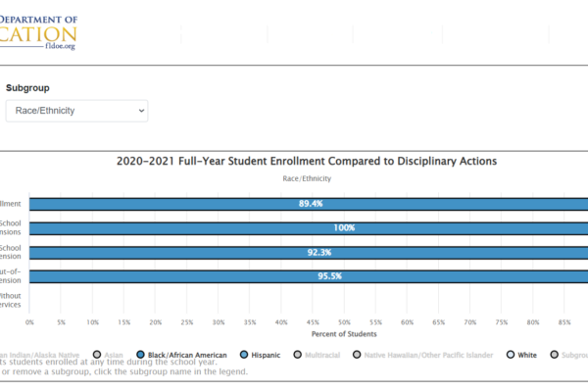Click the 70% x-axis tick label
The width and height of the screenshot is (588, 392).
pyautogui.click(x=469, y=322)
